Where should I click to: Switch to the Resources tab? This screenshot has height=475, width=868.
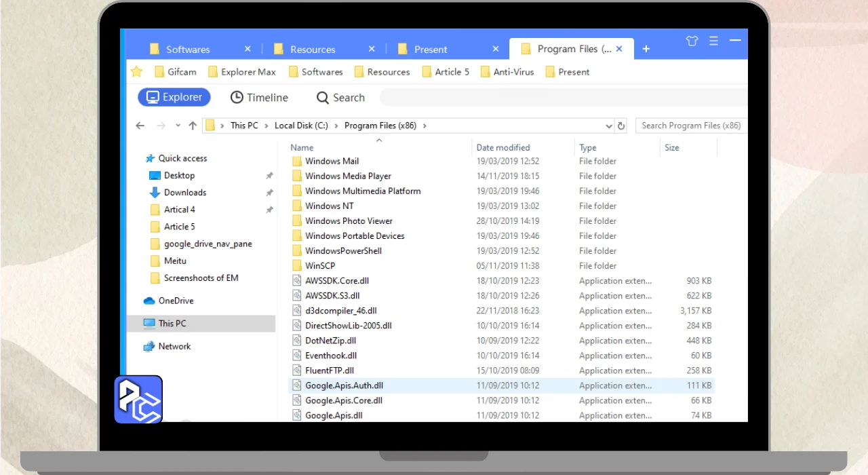tap(313, 50)
